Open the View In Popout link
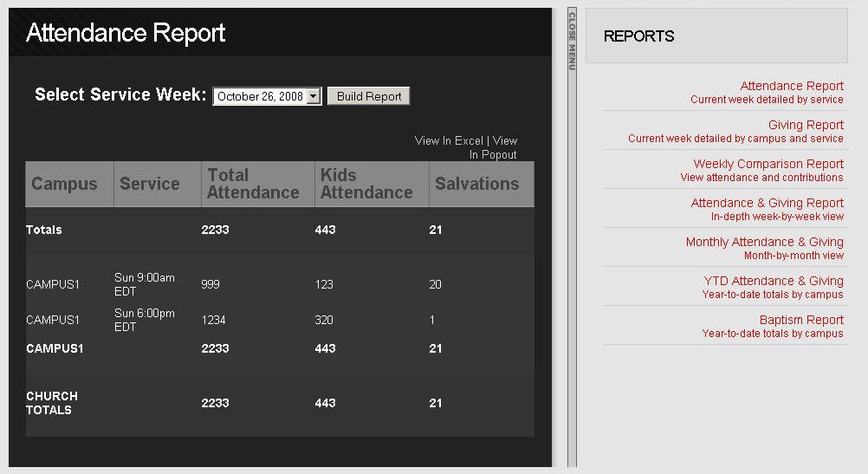The image size is (868, 474). pos(495,148)
